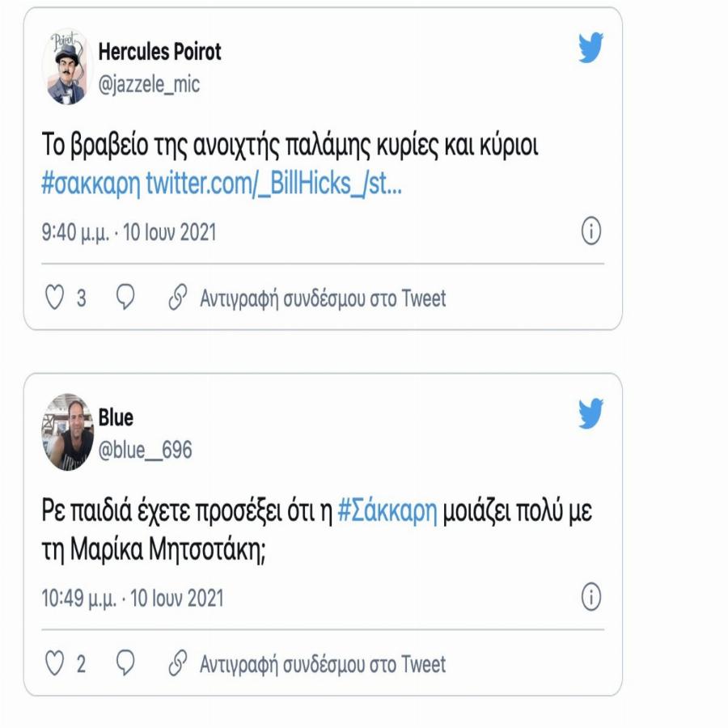Open the reply bubble on Blue's tweet
The width and height of the screenshot is (728, 728).
click(x=125, y=661)
